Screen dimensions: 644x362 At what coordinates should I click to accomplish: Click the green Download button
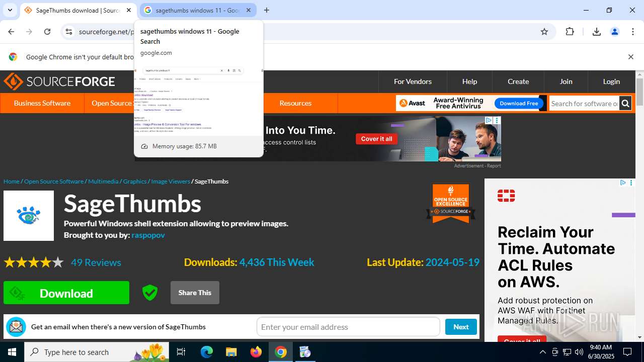click(x=66, y=293)
